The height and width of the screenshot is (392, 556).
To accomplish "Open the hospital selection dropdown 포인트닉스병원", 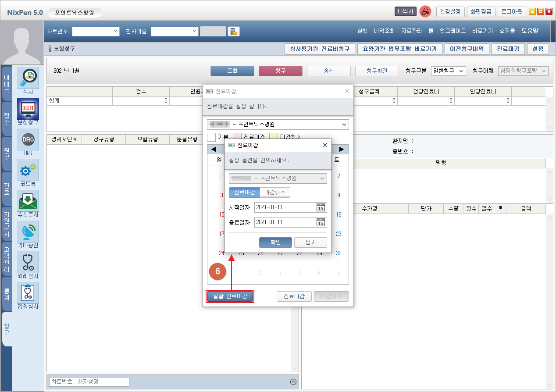I will tap(278, 125).
